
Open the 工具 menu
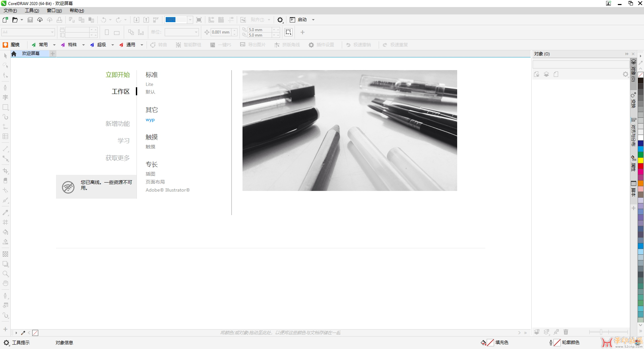point(32,11)
